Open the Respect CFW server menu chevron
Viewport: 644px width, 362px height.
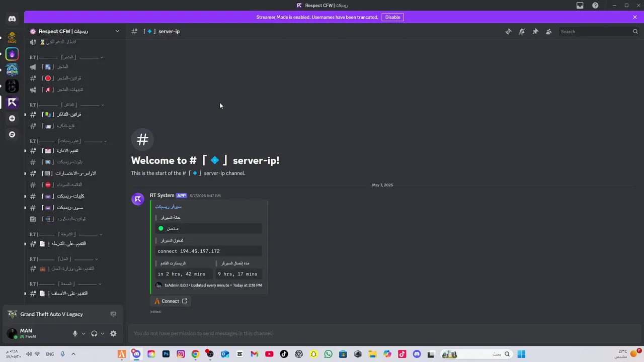[x=117, y=31]
